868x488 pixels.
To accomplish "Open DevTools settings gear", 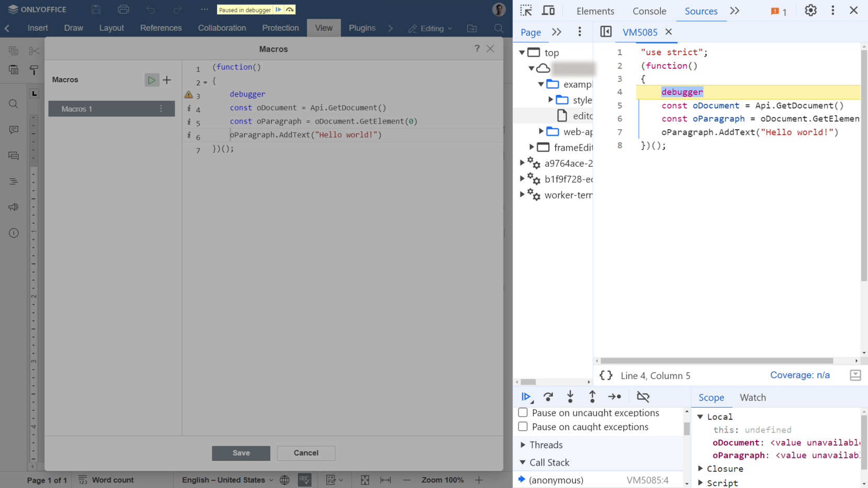I will (x=811, y=10).
